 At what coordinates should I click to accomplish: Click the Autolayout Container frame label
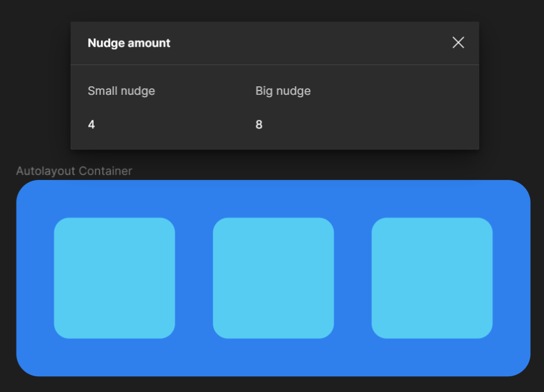(74, 171)
